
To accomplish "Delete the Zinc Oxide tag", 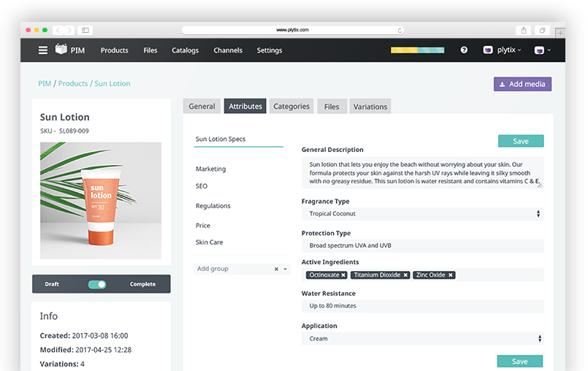I will tap(451, 275).
